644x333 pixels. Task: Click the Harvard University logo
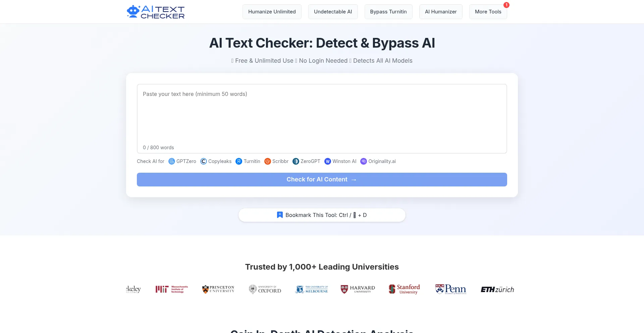(x=358, y=289)
